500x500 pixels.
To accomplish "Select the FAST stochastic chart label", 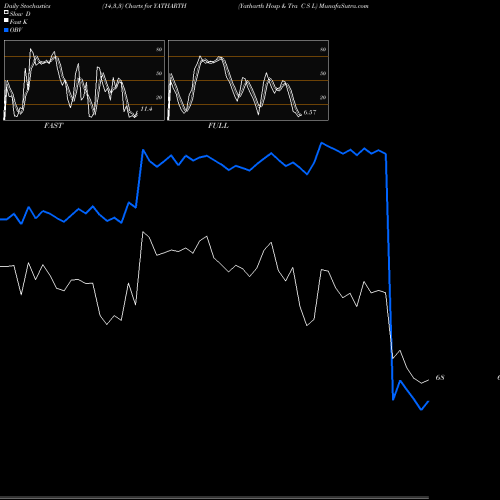I will coord(53,126).
